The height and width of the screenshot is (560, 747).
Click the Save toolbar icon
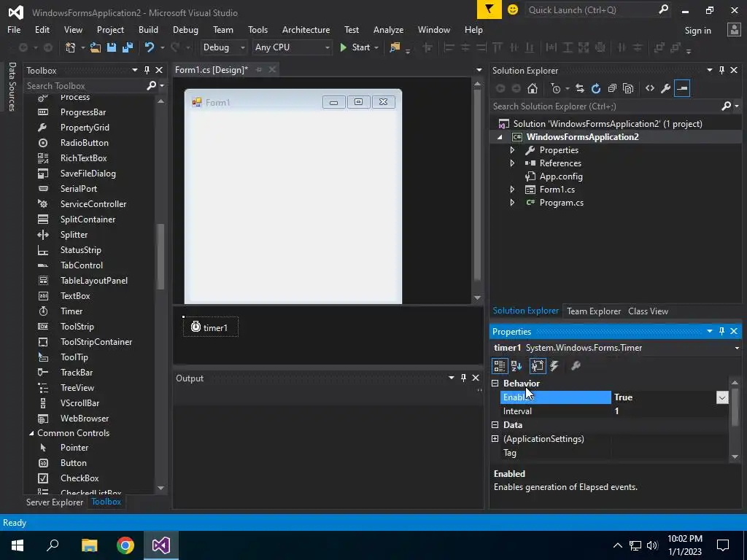tap(112, 47)
